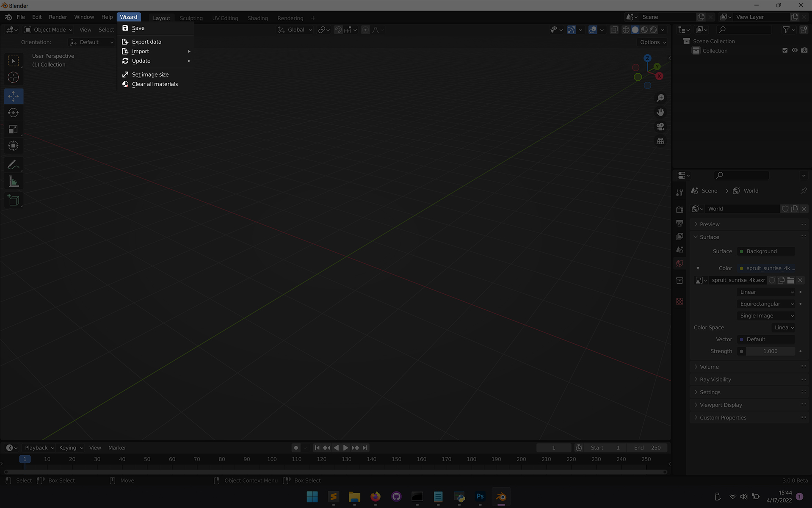Toggle viewport gizmos display

(571, 30)
